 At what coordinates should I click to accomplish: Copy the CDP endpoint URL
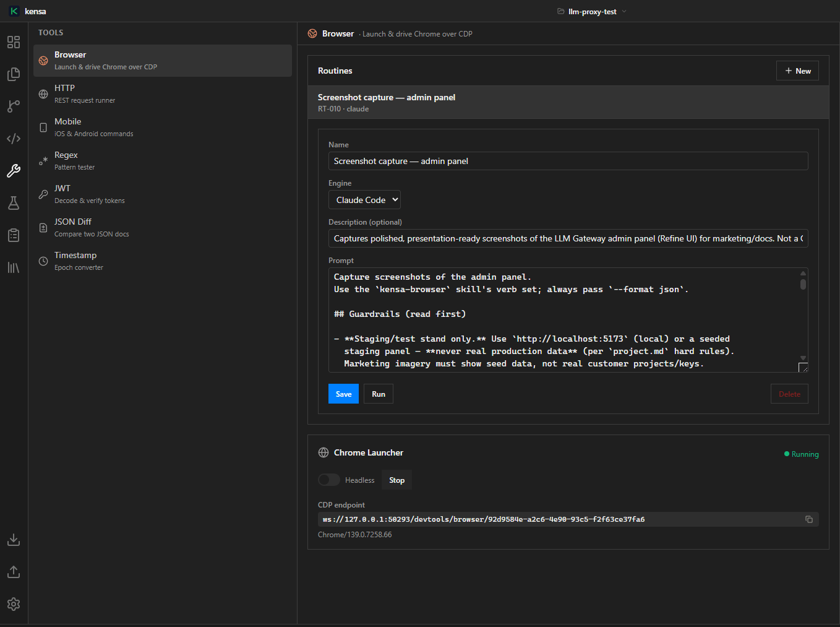[x=809, y=519]
